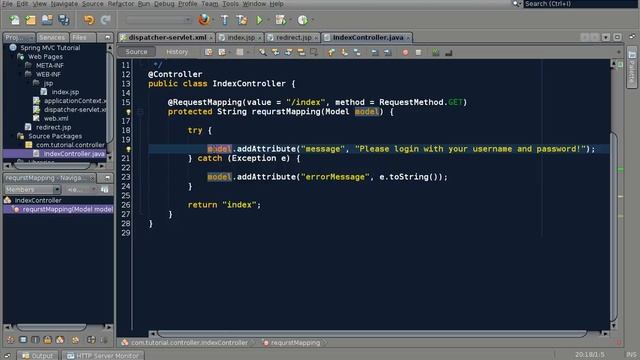Open the Output window button
The width and height of the screenshot is (640, 360).
pyautogui.click(x=38, y=356)
